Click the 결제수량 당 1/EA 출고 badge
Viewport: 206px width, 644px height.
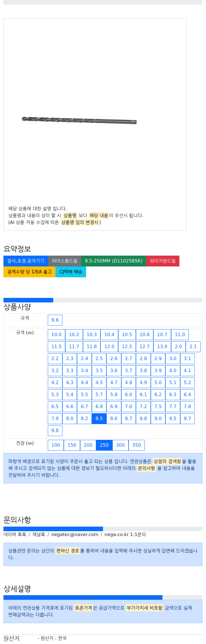click(x=29, y=272)
